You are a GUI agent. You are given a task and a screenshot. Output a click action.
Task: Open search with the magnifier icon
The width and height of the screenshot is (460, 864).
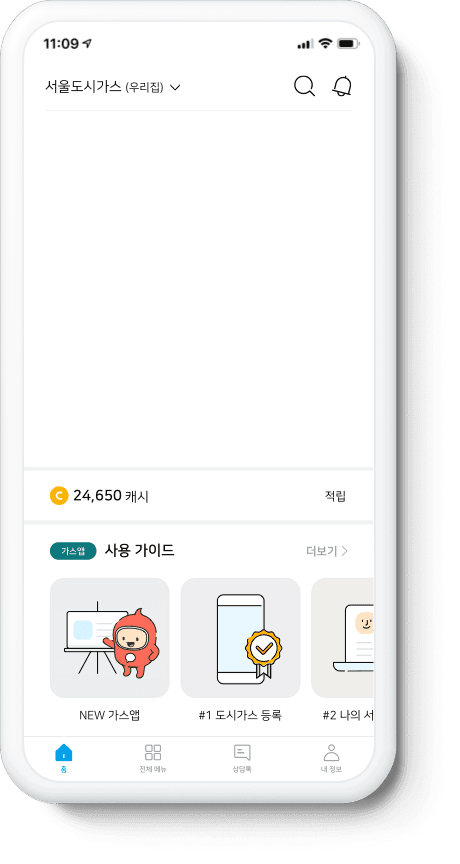coord(304,87)
